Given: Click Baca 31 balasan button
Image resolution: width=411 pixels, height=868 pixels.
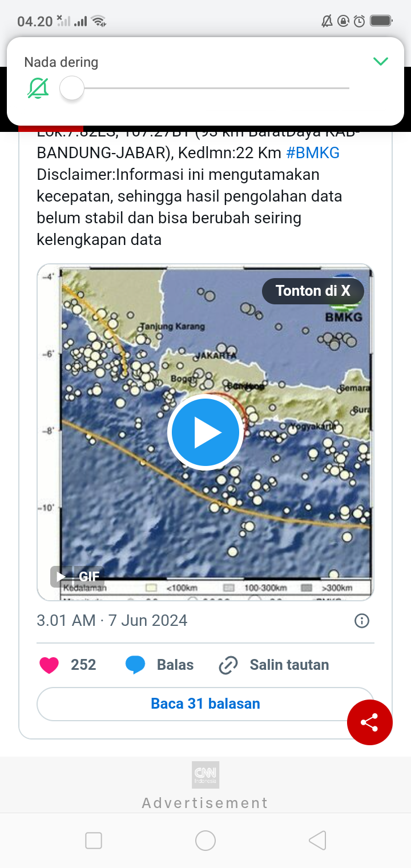Looking at the screenshot, I should (x=205, y=704).
